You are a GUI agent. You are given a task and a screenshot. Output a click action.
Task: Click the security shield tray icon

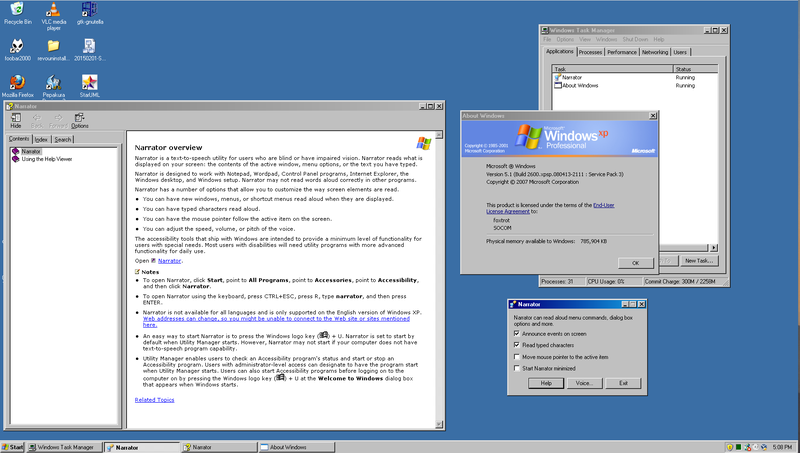click(x=730, y=447)
